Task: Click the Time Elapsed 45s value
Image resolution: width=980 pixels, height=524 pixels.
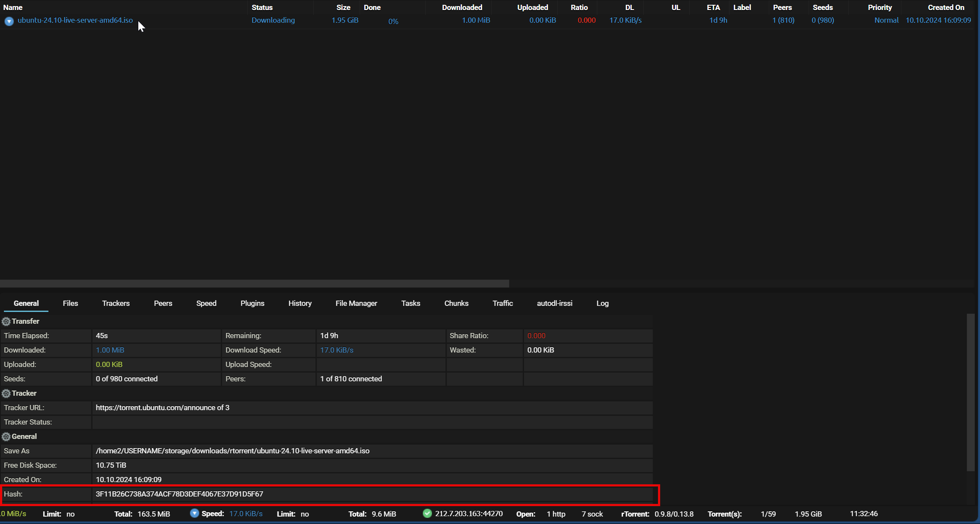Action: [102, 336]
